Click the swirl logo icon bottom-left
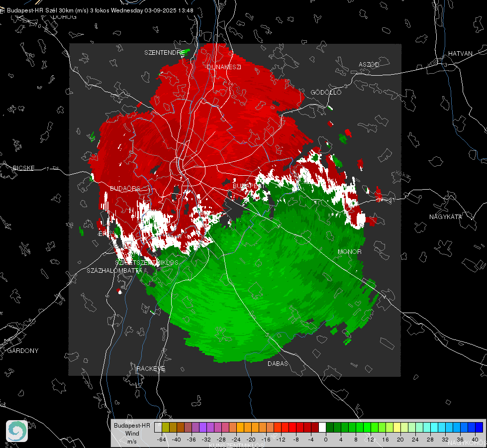Image resolution: width=487 pixels, height=448 pixels. click(x=17, y=431)
